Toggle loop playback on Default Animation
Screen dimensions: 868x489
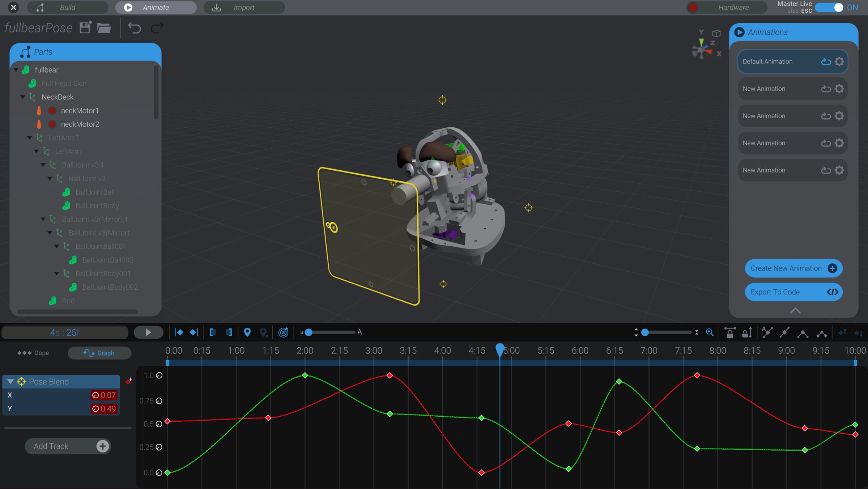[826, 61]
